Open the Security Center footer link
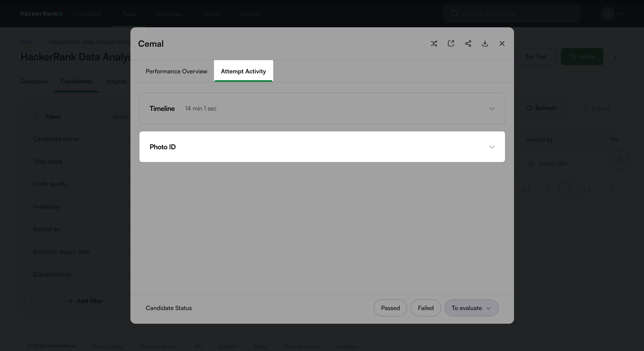Viewport: 644px width, 351px height. coord(302,347)
